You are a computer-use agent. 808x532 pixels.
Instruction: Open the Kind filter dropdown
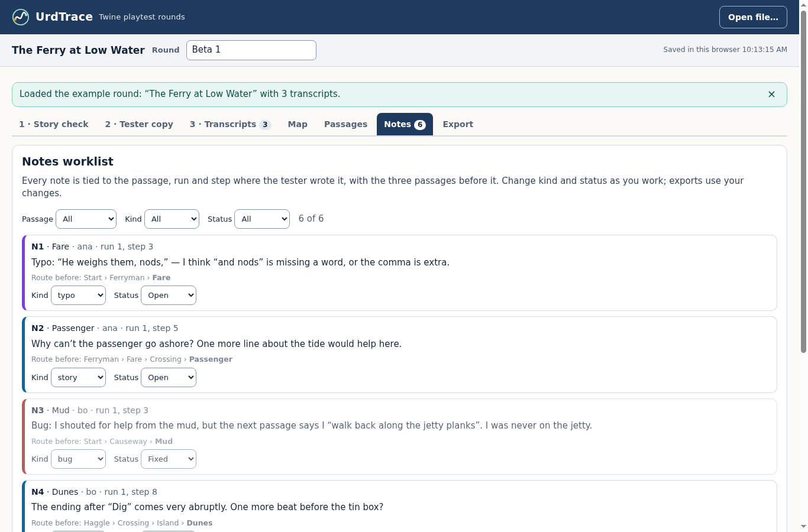click(x=172, y=219)
